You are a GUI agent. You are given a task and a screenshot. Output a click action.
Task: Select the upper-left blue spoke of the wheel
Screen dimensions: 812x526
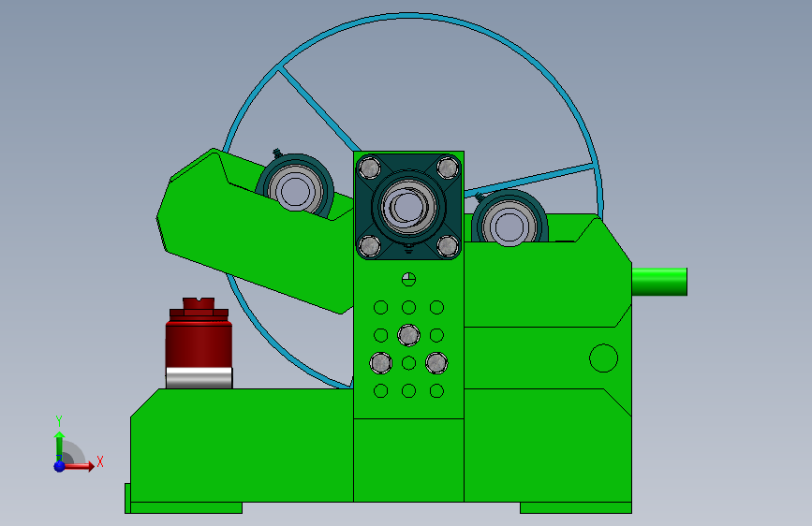[319, 109]
